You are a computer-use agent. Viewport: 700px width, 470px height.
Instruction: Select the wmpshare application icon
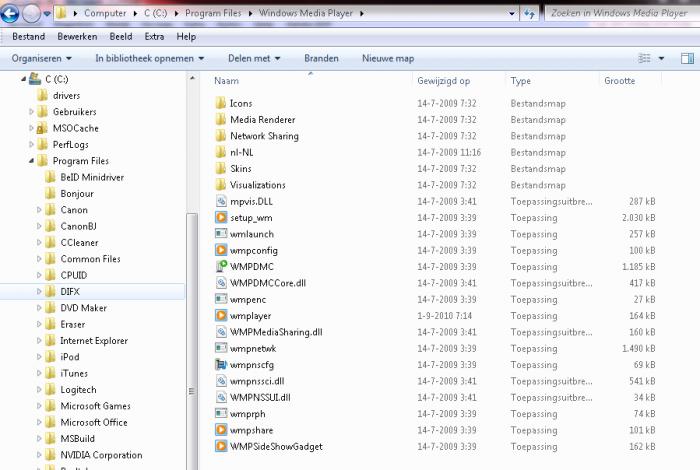(221, 430)
